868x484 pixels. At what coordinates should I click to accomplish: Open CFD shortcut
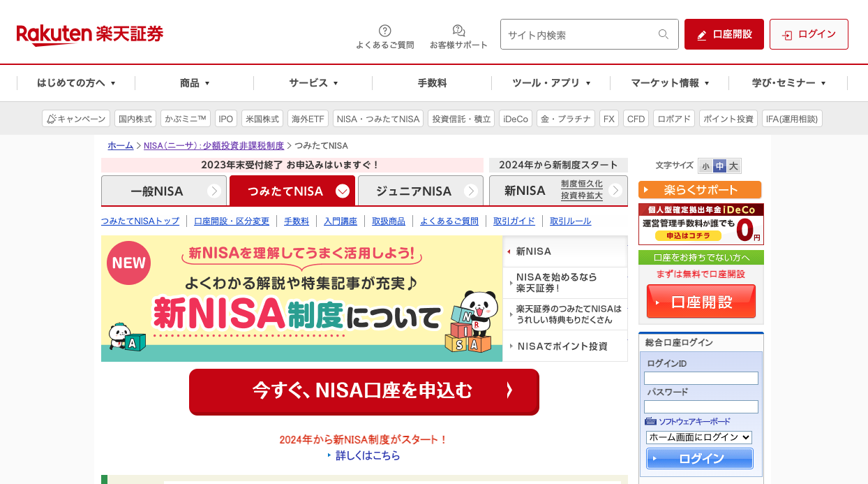point(636,119)
